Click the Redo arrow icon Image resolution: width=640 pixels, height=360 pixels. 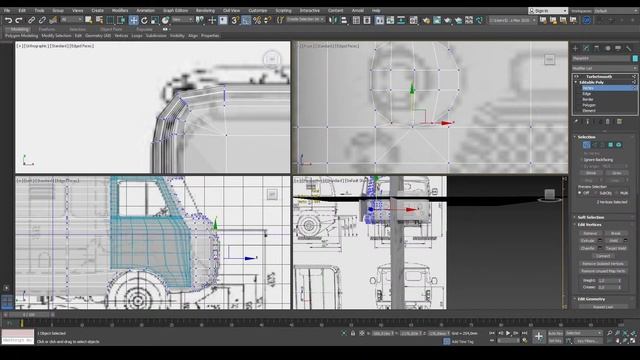click(x=19, y=20)
